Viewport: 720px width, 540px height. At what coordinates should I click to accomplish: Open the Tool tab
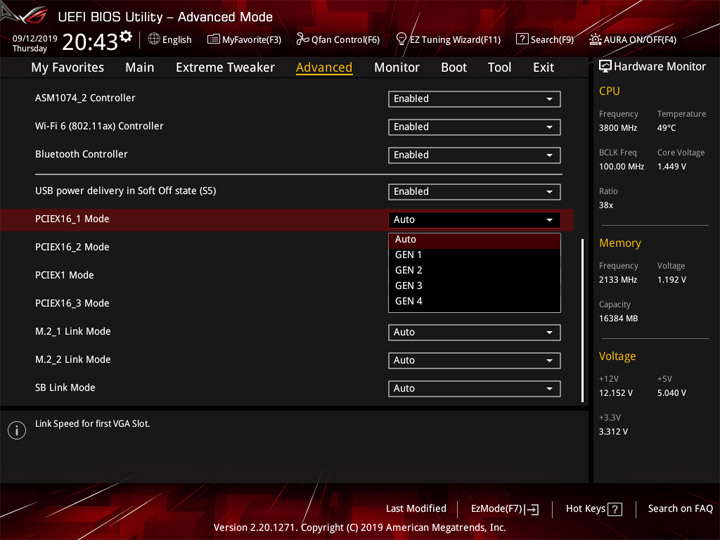point(500,68)
